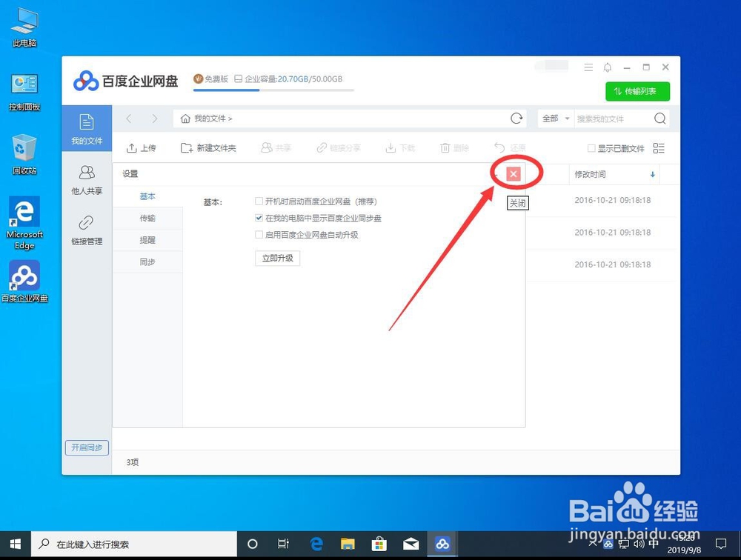Screen dimensions: 741x560
Task: Click the 共享 share toolbar item
Action: click(276, 148)
